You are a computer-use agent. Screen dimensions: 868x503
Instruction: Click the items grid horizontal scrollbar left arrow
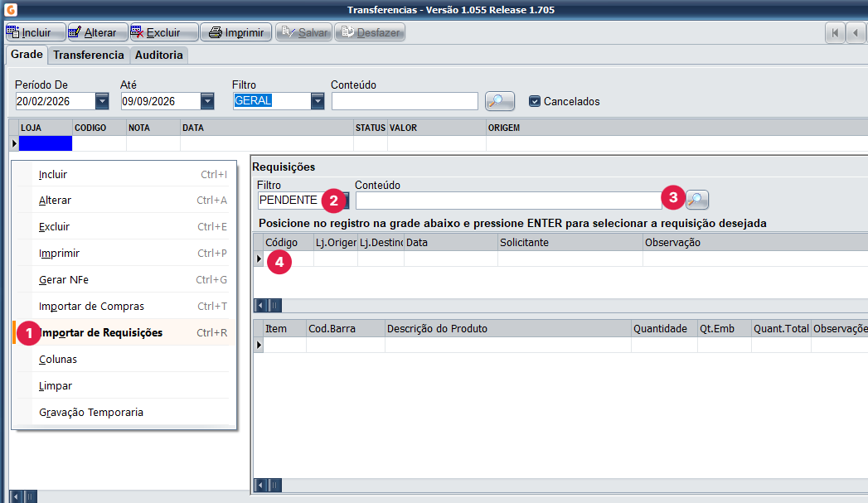[x=261, y=486]
